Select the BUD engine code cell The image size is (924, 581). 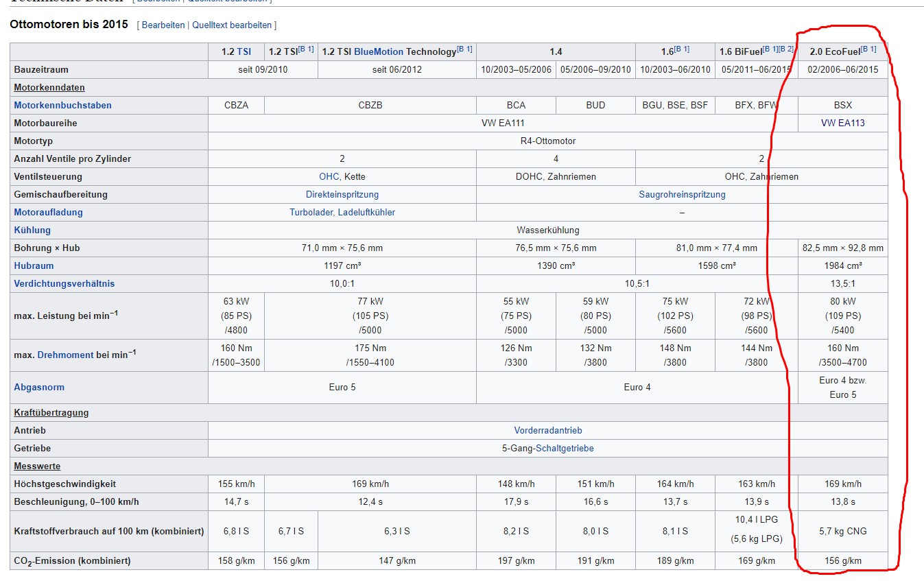coord(595,105)
